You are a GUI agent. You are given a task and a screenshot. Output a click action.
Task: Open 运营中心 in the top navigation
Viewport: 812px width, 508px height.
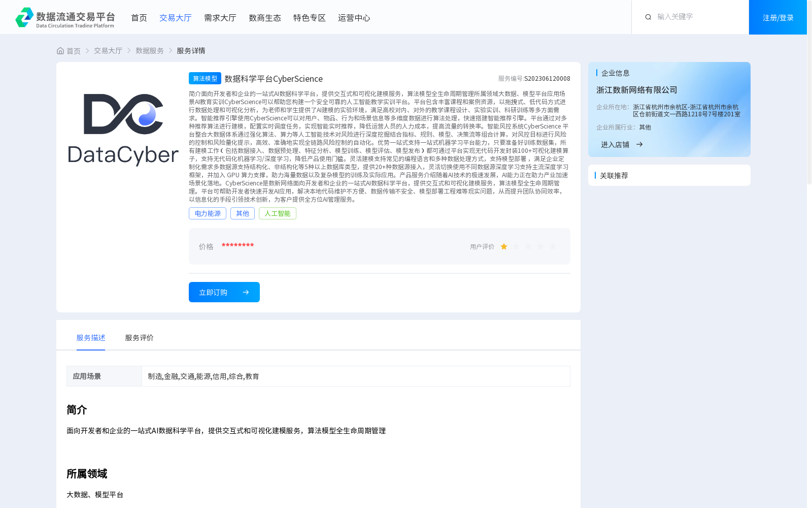pyautogui.click(x=354, y=18)
